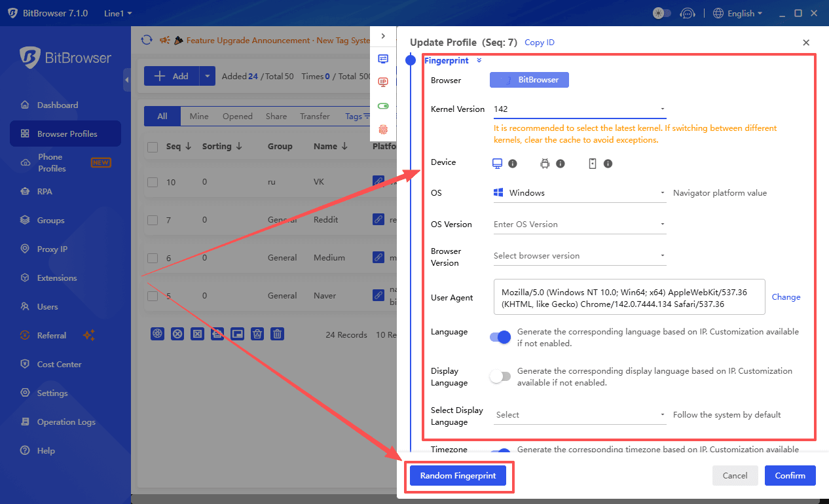Screen dimensions: 829x504
Task: Open the dropdown arrow next to Add
Action: tap(208, 76)
